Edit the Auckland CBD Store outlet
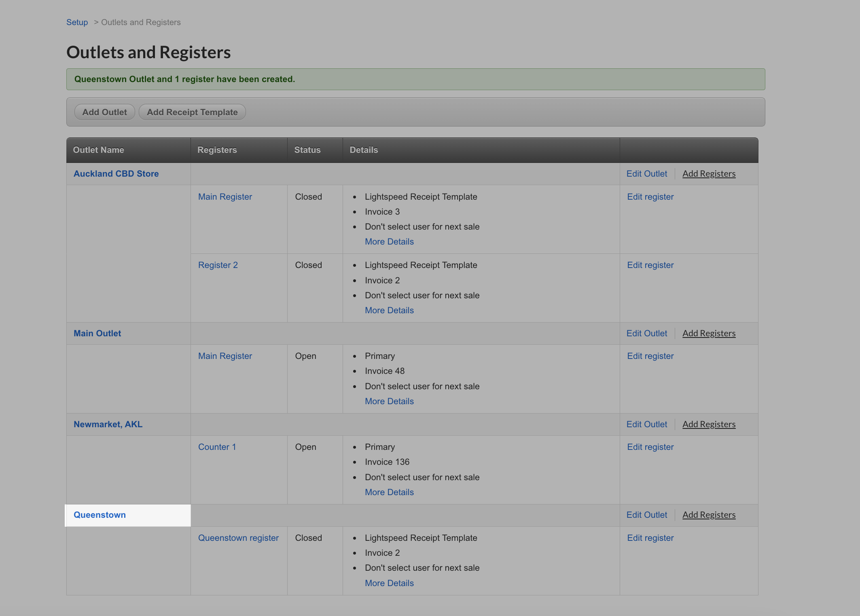This screenshot has width=860, height=616. coord(646,174)
